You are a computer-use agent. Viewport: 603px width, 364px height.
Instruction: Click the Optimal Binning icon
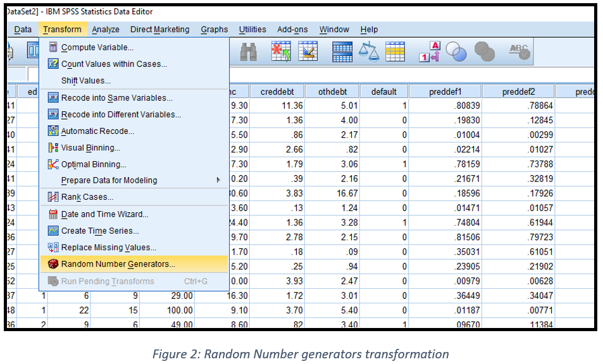click(x=53, y=164)
